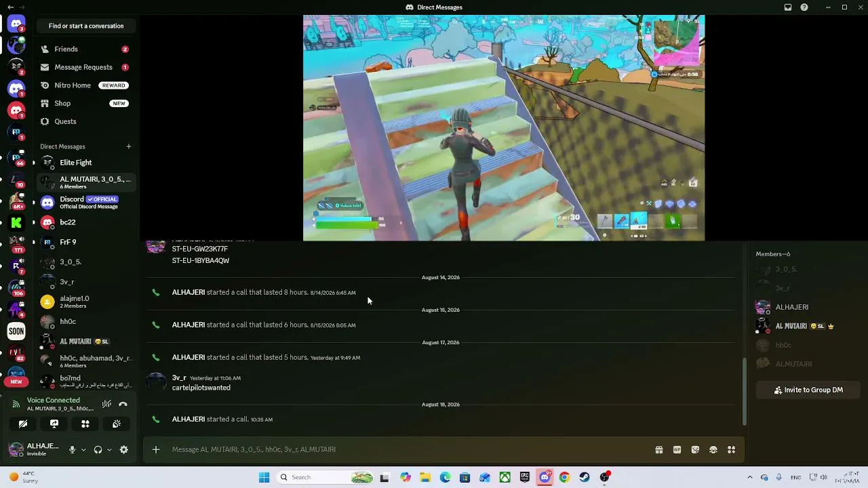Image resolution: width=868 pixels, height=488 pixels.
Task: Create a new DM with plus icon
Action: pyautogui.click(x=128, y=146)
